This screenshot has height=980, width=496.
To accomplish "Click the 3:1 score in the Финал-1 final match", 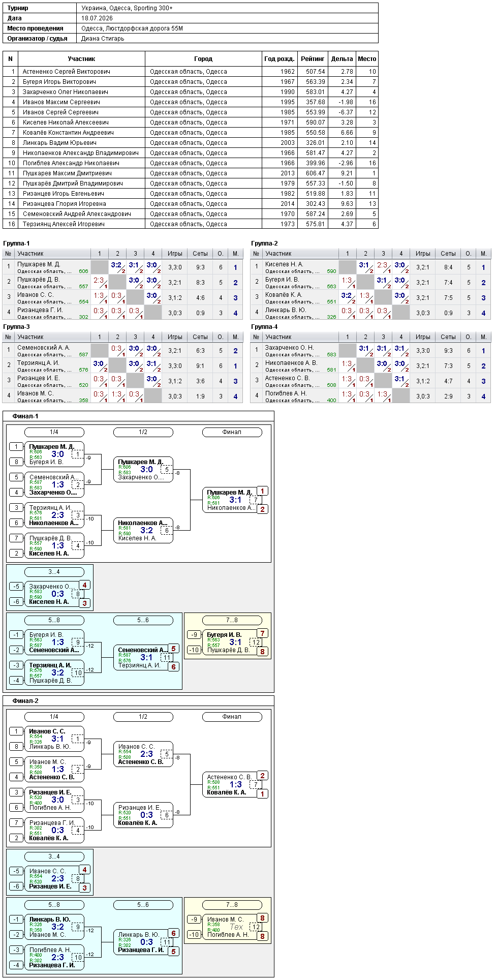I will 235,500.
